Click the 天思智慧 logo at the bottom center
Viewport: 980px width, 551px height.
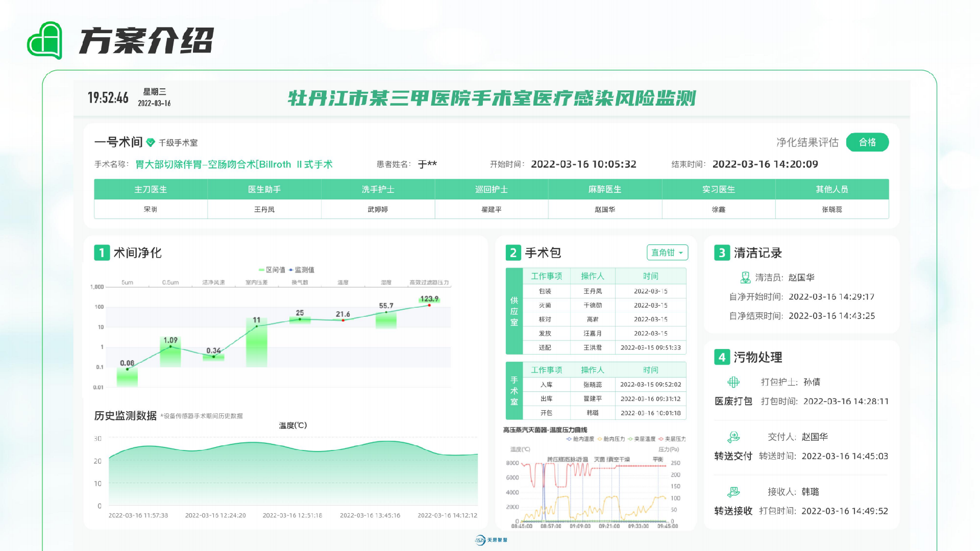click(x=491, y=540)
